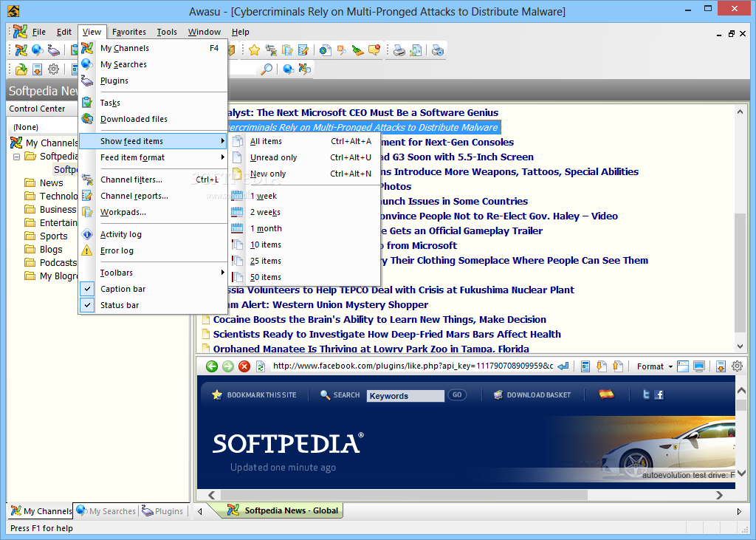Click the Print preview toolbar icon
The width and height of the screenshot is (756, 540).
(x=416, y=49)
